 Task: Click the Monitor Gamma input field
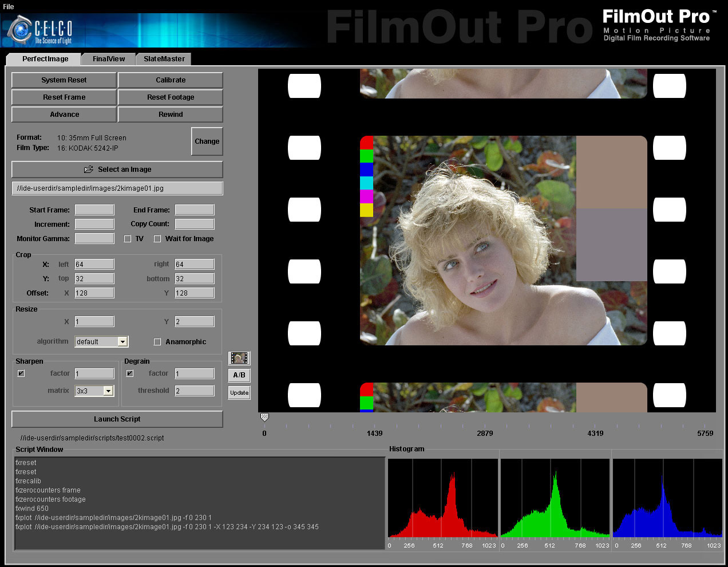pos(94,238)
